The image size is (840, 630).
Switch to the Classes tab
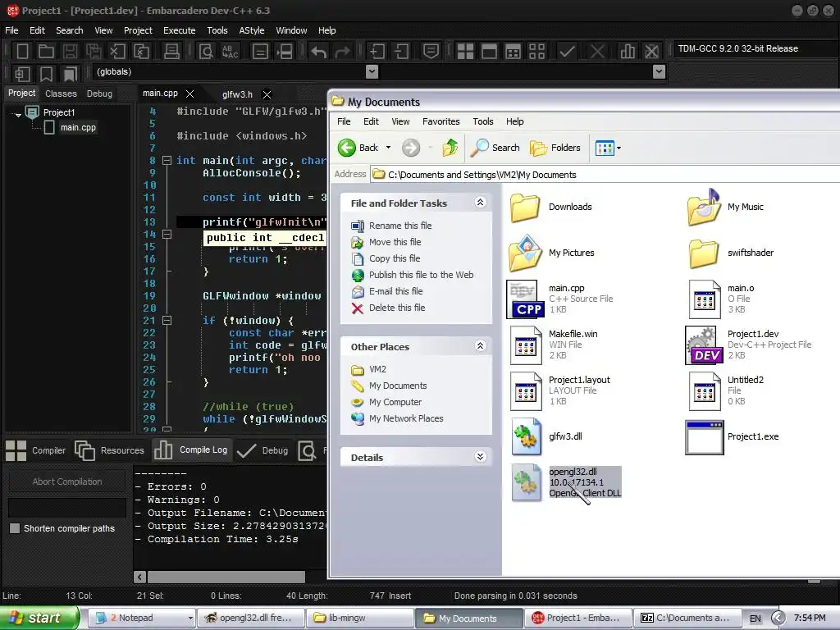point(61,94)
